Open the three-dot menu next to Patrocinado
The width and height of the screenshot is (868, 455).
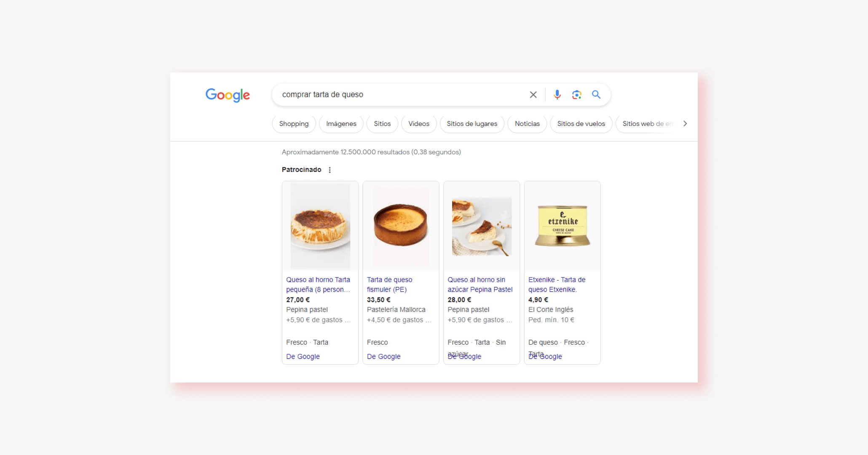[x=330, y=170]
